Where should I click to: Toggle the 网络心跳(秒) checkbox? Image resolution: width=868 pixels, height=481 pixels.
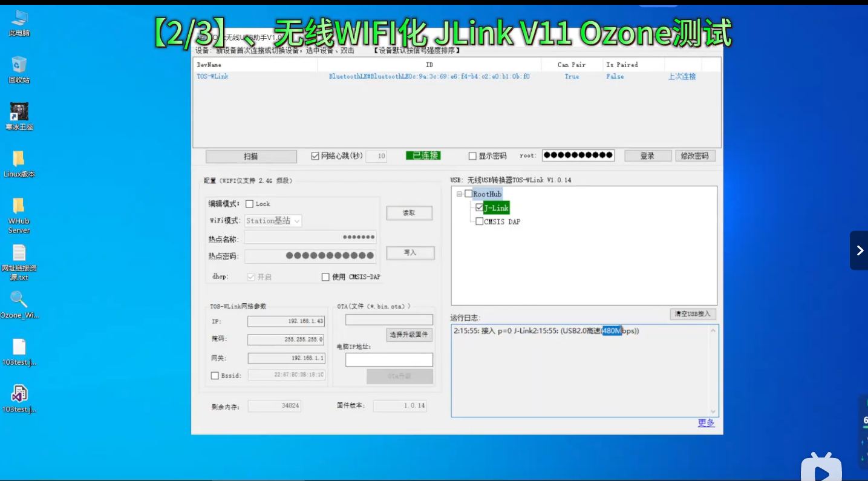pos(315,156)
